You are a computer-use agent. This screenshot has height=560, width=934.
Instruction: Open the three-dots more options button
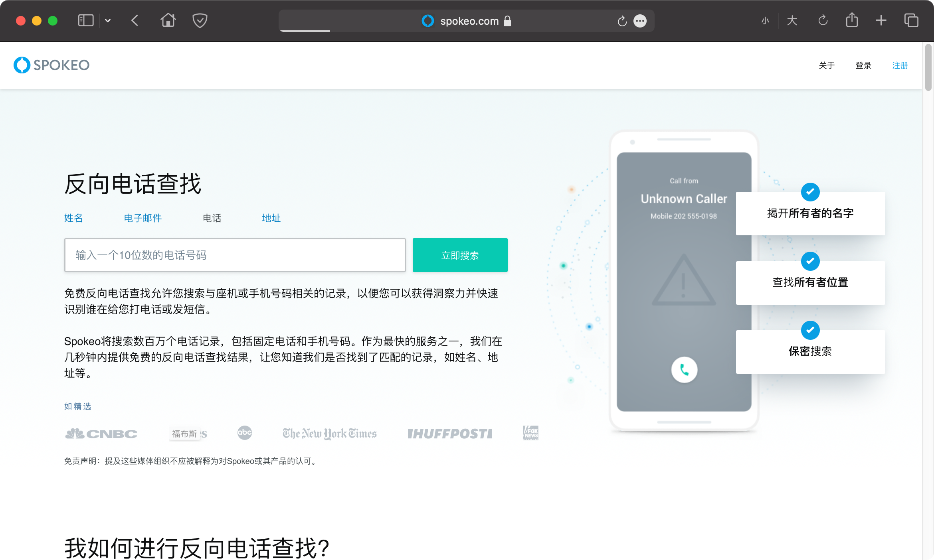tap(640, 21)
